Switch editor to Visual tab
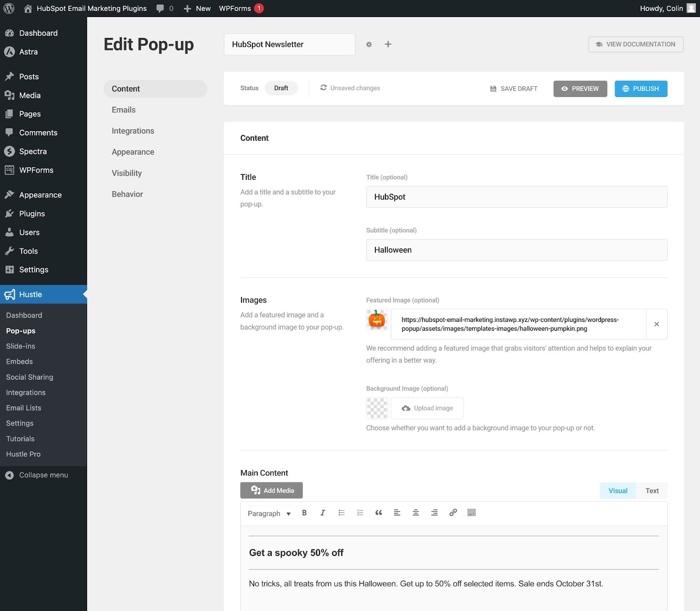Image resolution: width=700 pixels, height=611 pixels. [x=618, y=491]
